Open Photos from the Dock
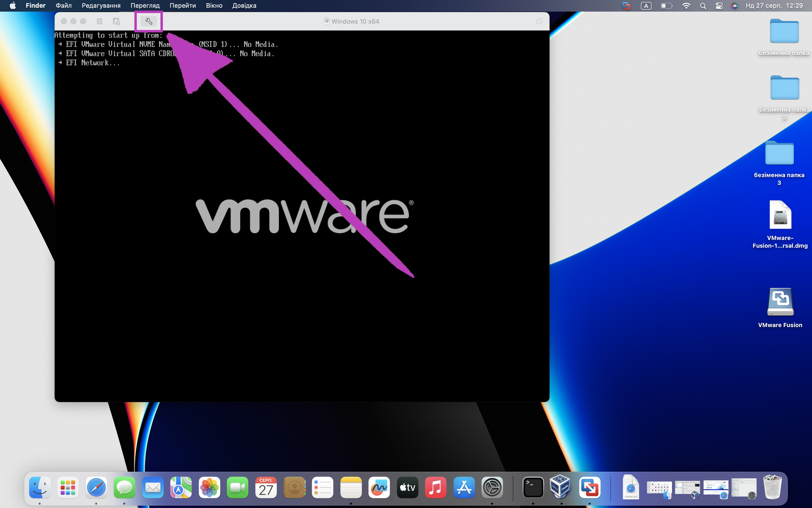Viewport: 812px width, 508px height. pos(209,487)
